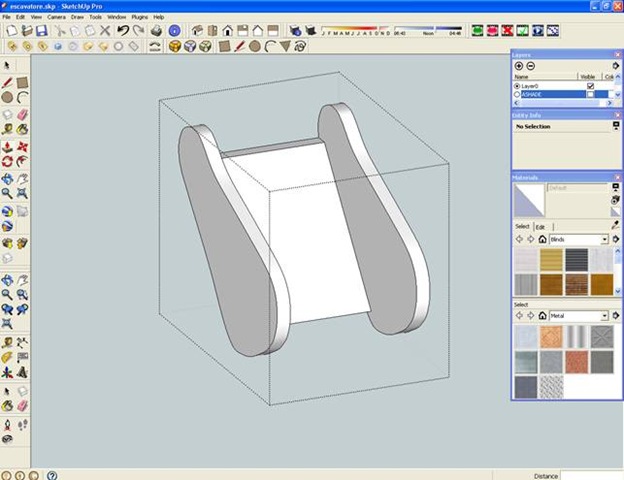This screenshot has width=624, height=480.
Task: Toggle Layer0 visible checkbox
Action: (x=590, y=86)
